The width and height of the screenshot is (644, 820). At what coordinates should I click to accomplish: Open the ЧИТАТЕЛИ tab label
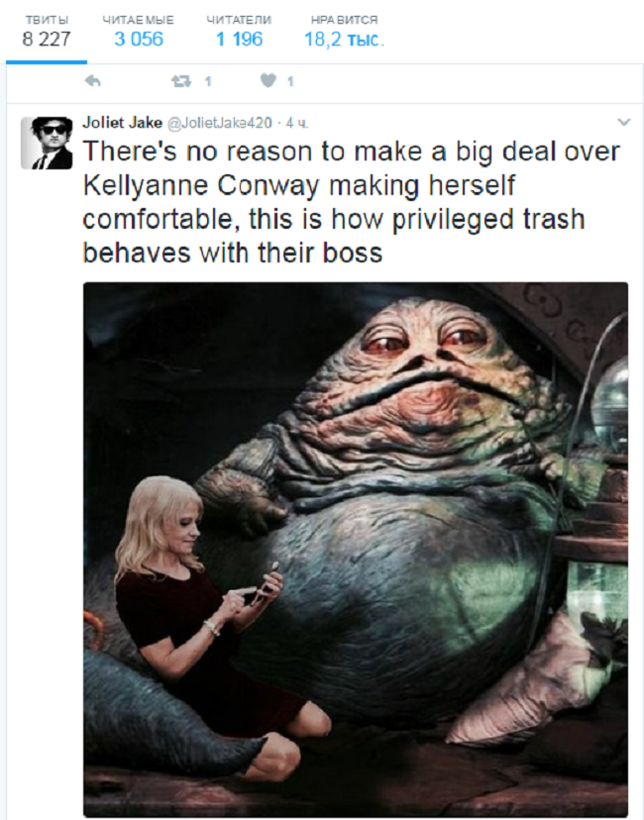(239, 20)
